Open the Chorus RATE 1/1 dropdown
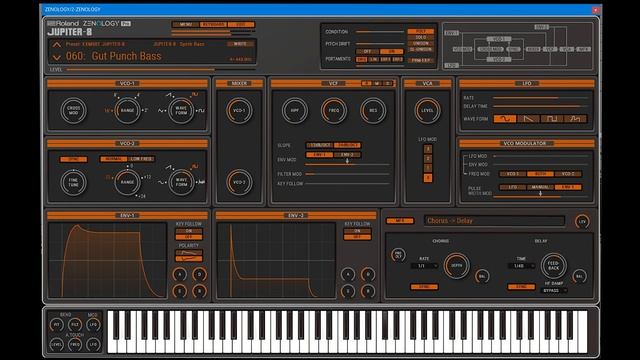Image resolution: width=640 pixels, height=360 pixels. (x=424, y=266)
